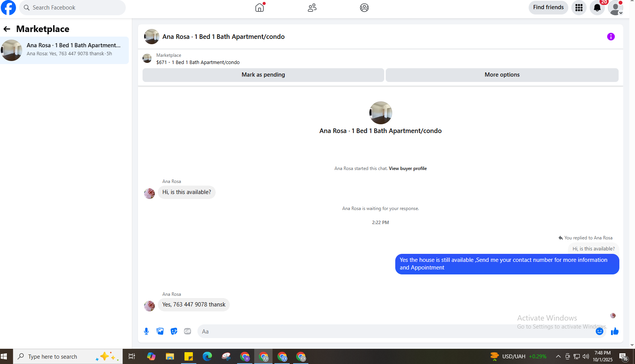This screenshot has height=364, width=635.
Task: Select the Ana Rosa conversation in the sidebar
Action: (x=64, y=50)
